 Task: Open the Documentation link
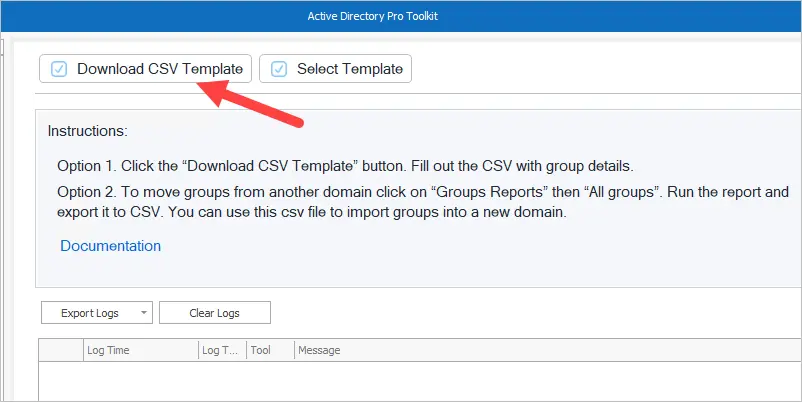[x=110, y=246]
